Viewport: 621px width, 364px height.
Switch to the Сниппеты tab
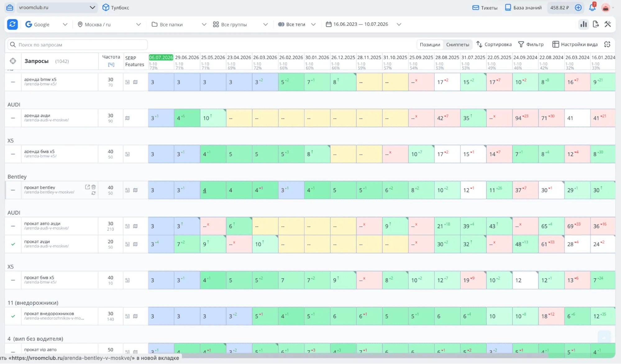pos(458,44)
